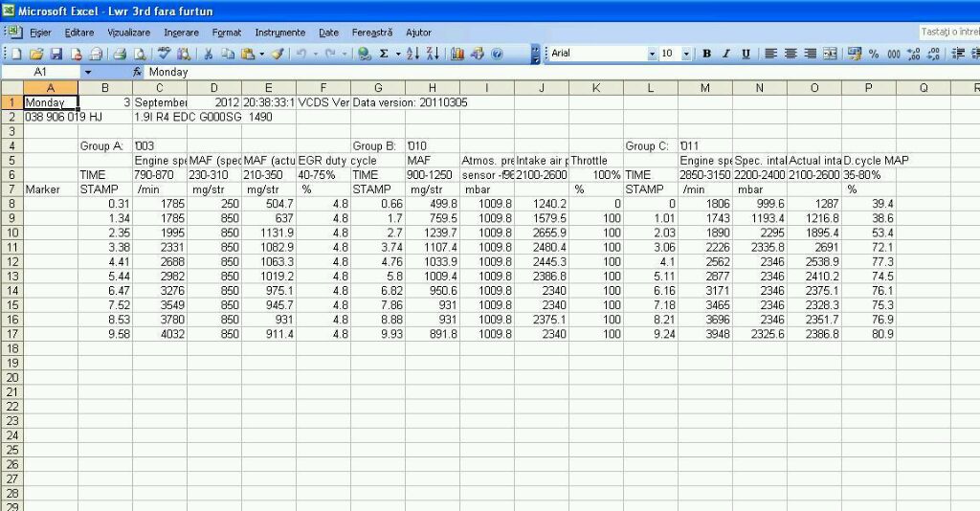Open the Inserare menu
The width and height of the screenshot is (980, 511).
point(181,33)
